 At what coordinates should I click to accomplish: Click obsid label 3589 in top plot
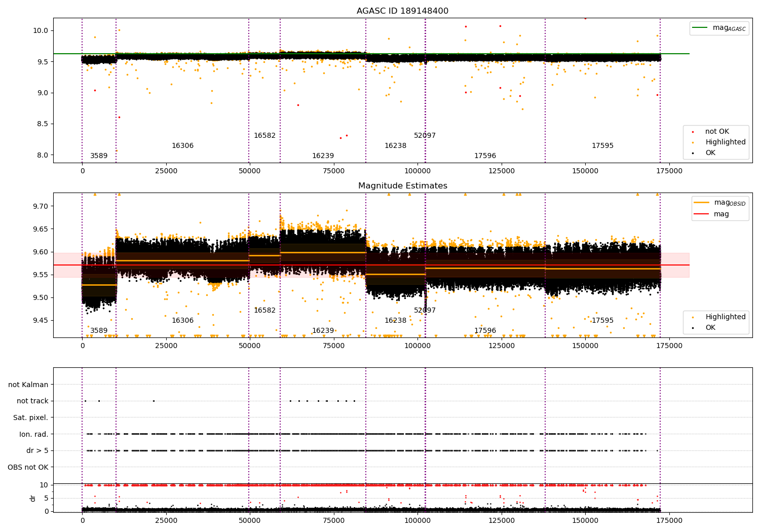pyautogui.click(x=99, y=156)
